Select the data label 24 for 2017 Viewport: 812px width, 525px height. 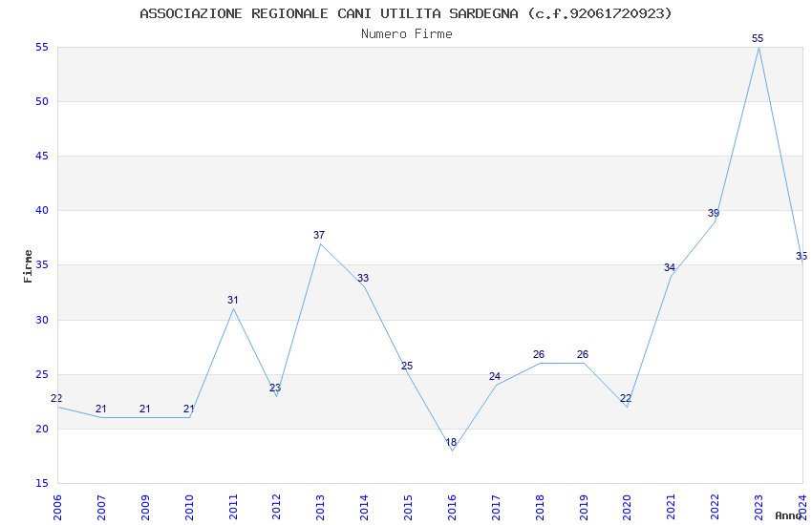pyautogui.click(x=494, y=376)
